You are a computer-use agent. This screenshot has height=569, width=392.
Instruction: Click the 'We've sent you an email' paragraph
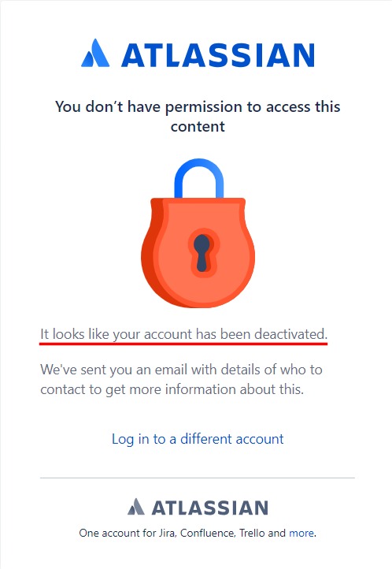coord(181,380)
